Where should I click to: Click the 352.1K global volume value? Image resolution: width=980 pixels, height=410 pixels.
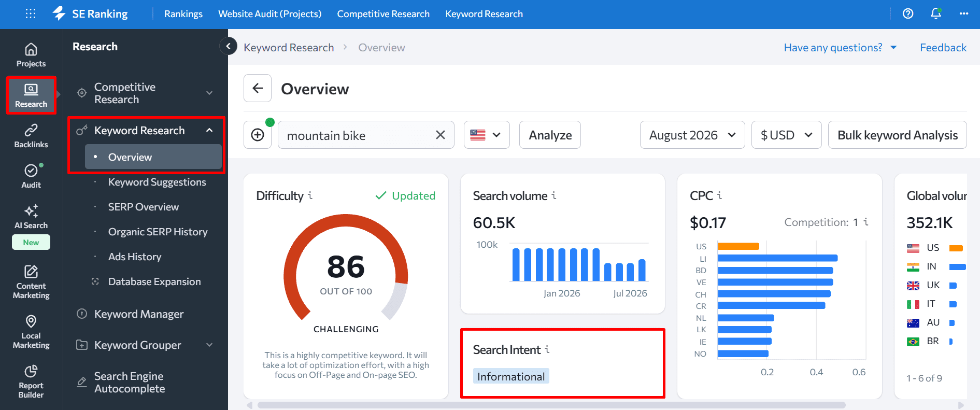point(930,222)
